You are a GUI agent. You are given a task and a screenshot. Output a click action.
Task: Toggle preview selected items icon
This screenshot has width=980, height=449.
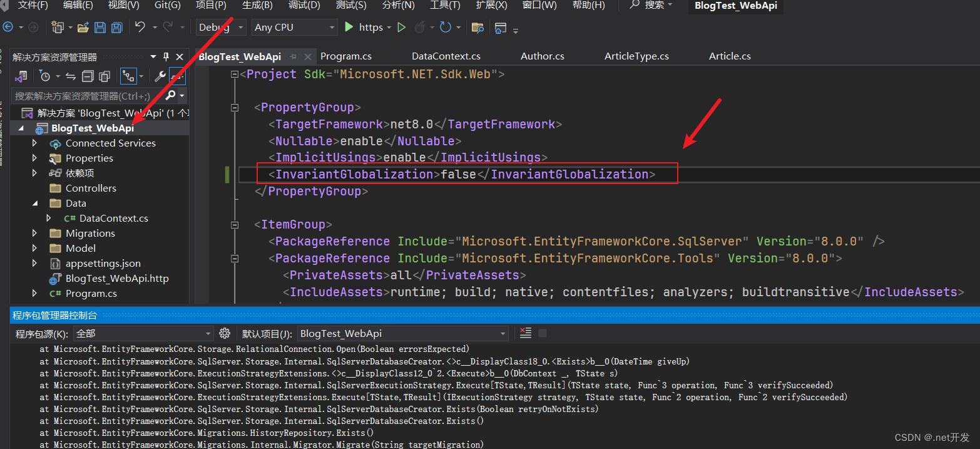pyautogui.click(x=178, y=76)
